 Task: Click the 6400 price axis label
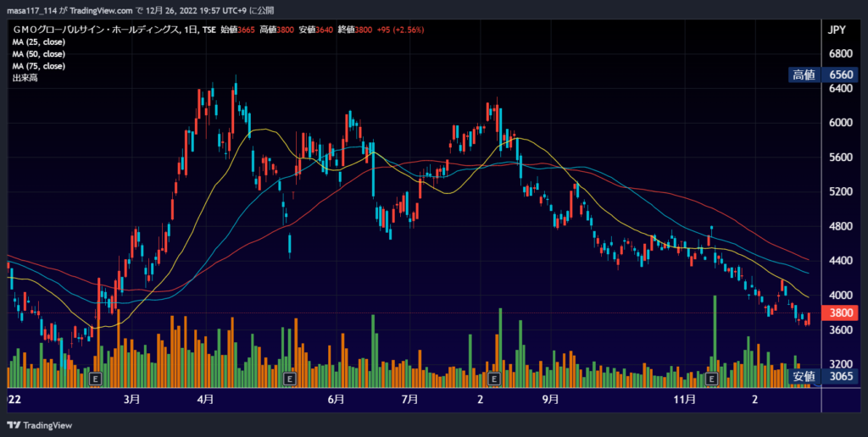click(840, 88)
